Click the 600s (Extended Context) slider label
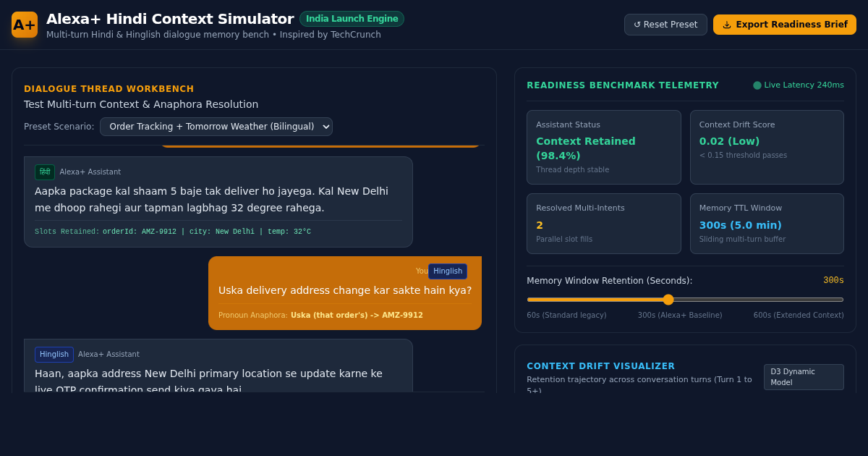 click(799, 316)
